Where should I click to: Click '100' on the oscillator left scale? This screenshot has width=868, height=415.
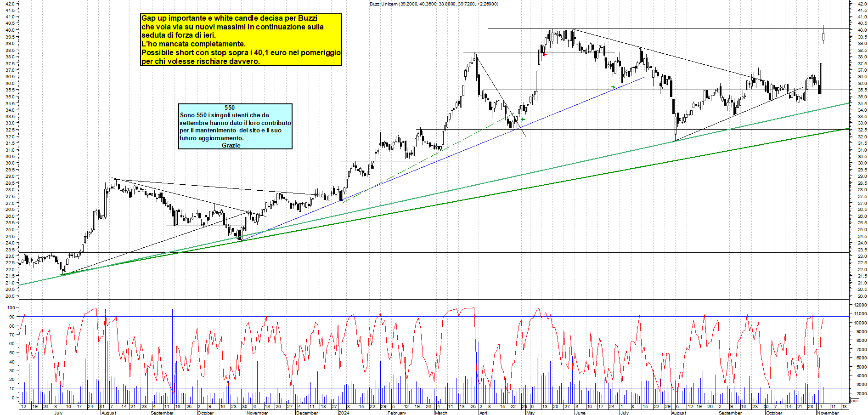tap(11, 307)
